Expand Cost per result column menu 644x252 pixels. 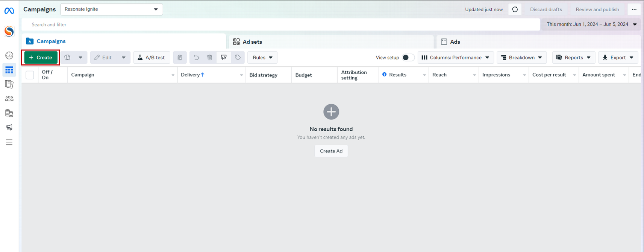coord(574,75)
